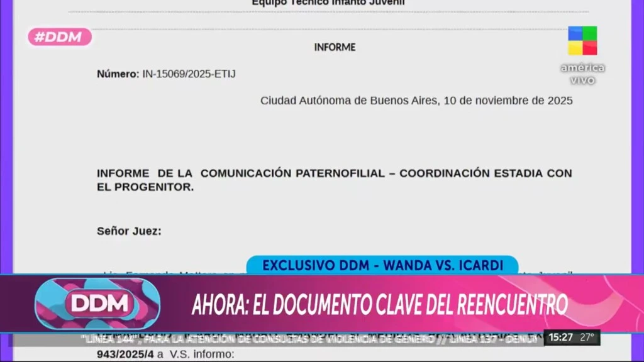Screen dimensions: 644x362
Task: Click the "LINEA 144" ticker text
Action: click(106, 339)
